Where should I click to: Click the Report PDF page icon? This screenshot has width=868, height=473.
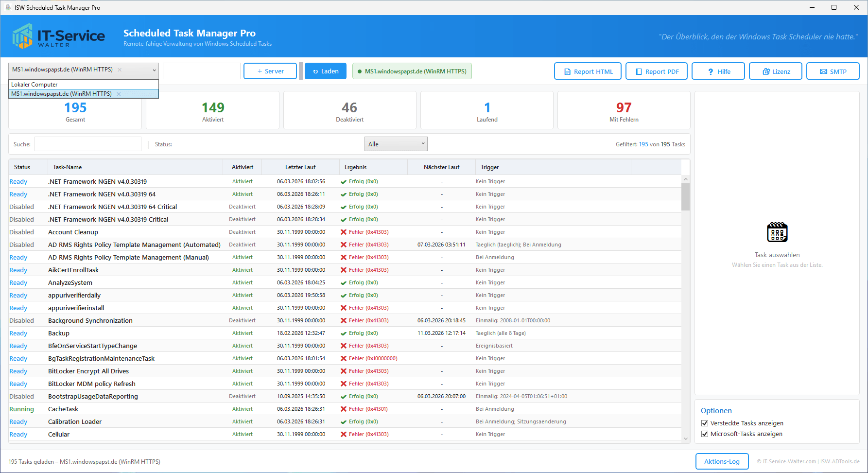click(x=639, y=71)
